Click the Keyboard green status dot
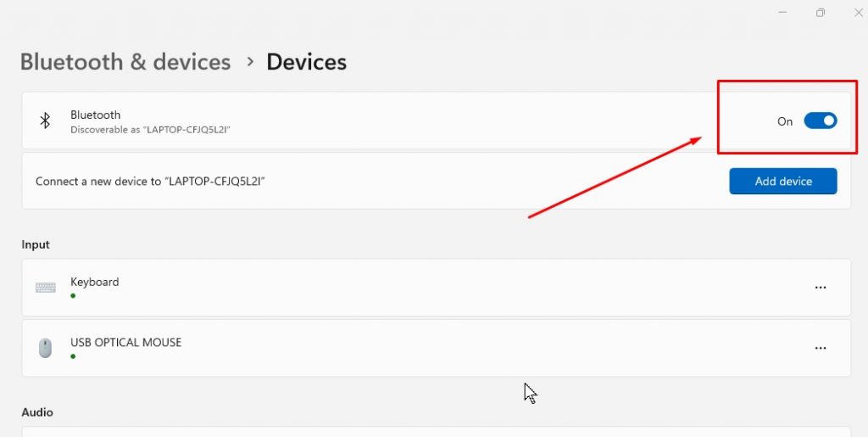The image size is (868, 437). 73,296
